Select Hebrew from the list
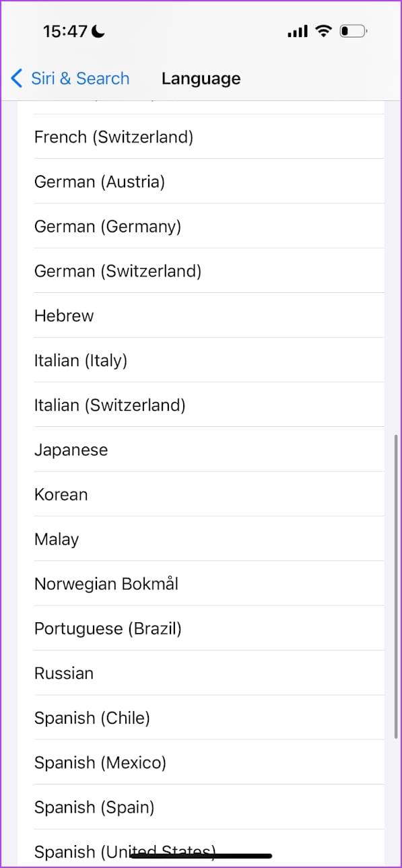Image resolution: width=402 pixels, height=868 pixels. [64, 315]
